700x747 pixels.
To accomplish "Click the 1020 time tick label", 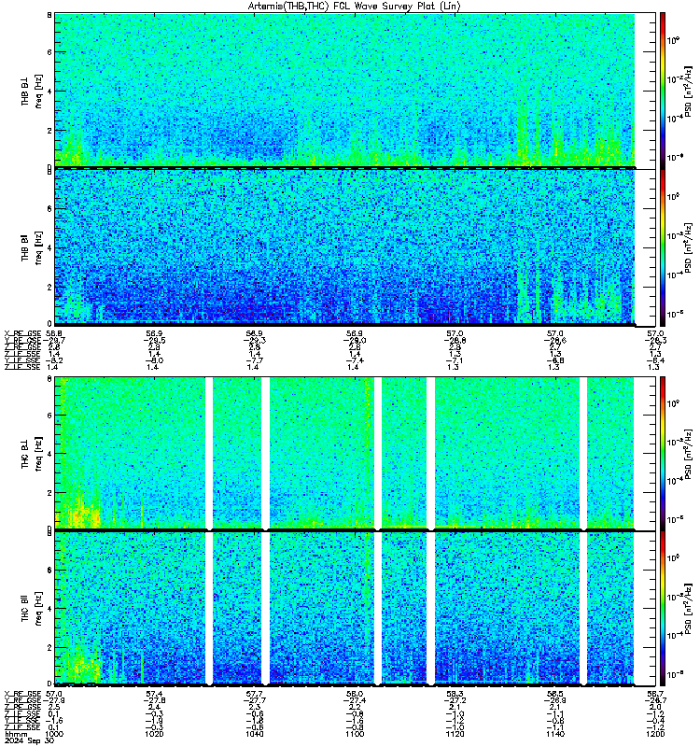I will 154,734.
